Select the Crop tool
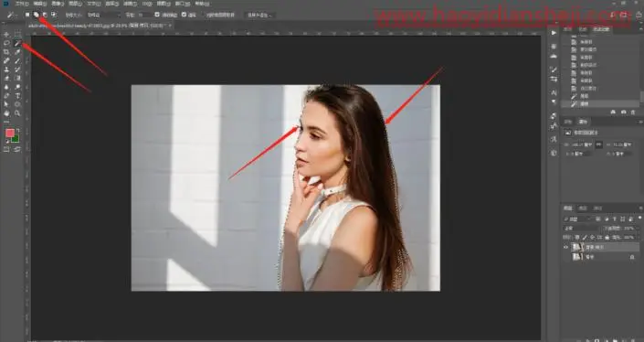This screenshot has height=342, width=644. point(6,52)
